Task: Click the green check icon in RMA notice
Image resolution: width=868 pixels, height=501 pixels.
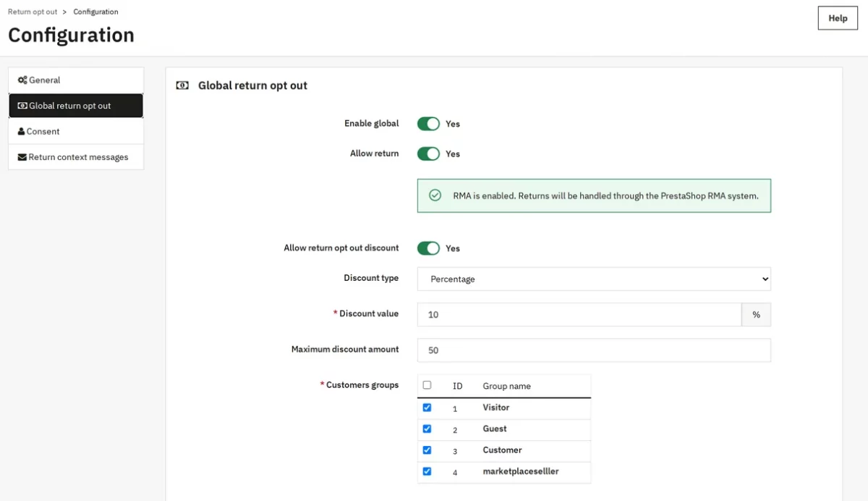Action: click(x=435, y=195)
